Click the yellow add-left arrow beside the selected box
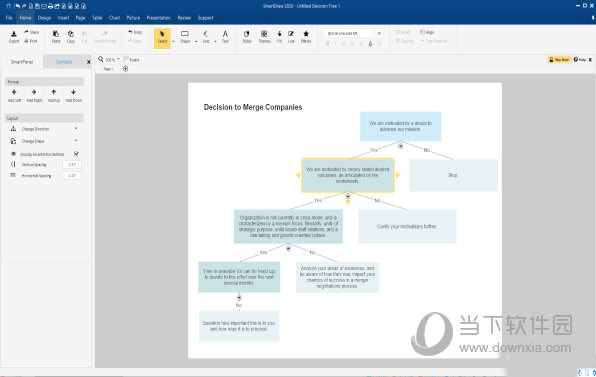 pyautogui.click(x=298, y=175)
